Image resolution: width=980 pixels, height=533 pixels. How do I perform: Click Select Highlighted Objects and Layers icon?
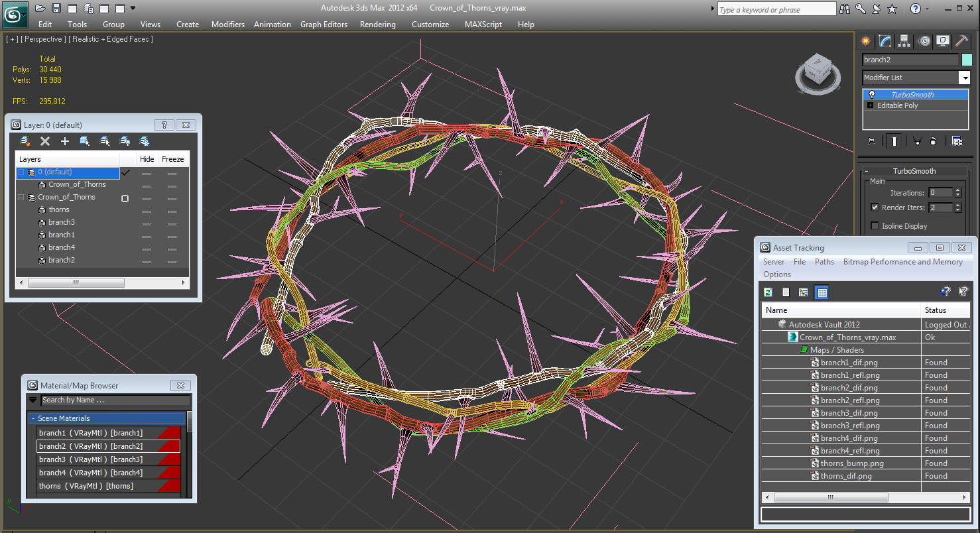point(85,141)
